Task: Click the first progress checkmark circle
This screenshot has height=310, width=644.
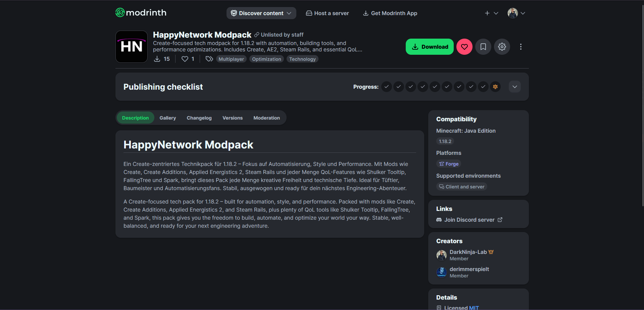Action: (x=387, y=87)
